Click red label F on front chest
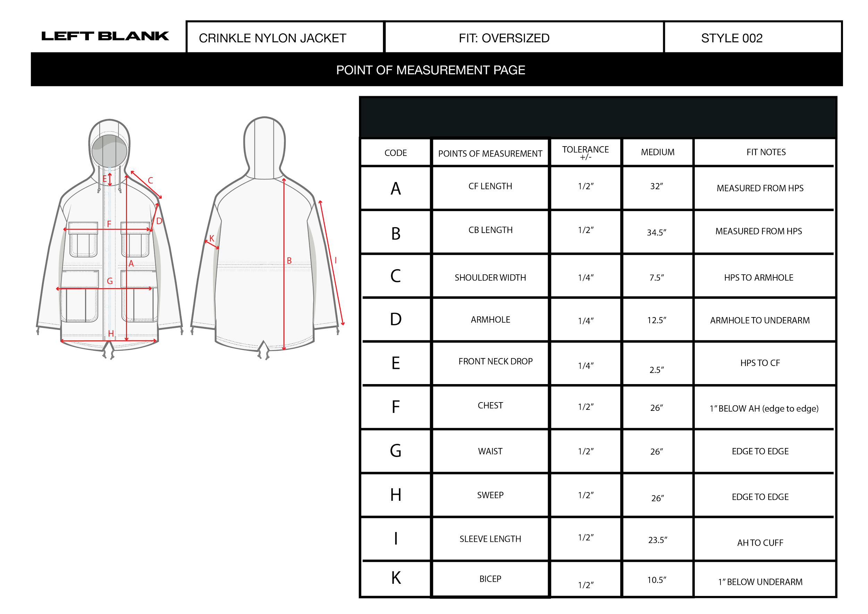 pos(109,224)
